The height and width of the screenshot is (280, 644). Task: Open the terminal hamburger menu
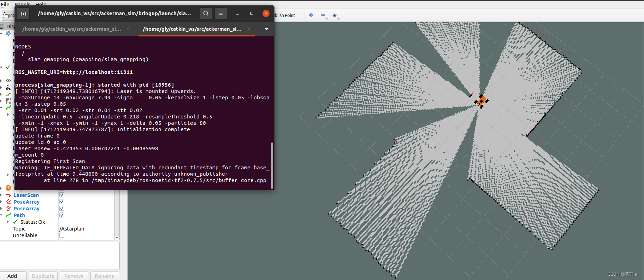tap(221, 14)
